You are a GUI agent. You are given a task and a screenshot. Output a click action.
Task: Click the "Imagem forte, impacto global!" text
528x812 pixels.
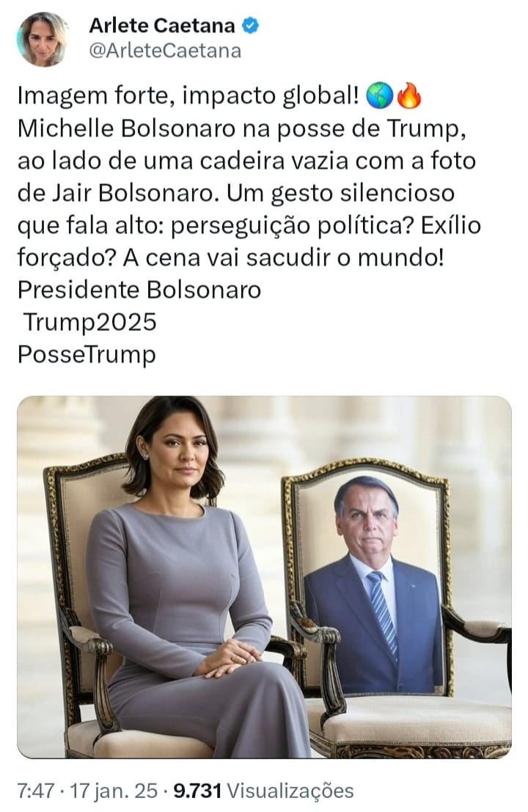188,96
